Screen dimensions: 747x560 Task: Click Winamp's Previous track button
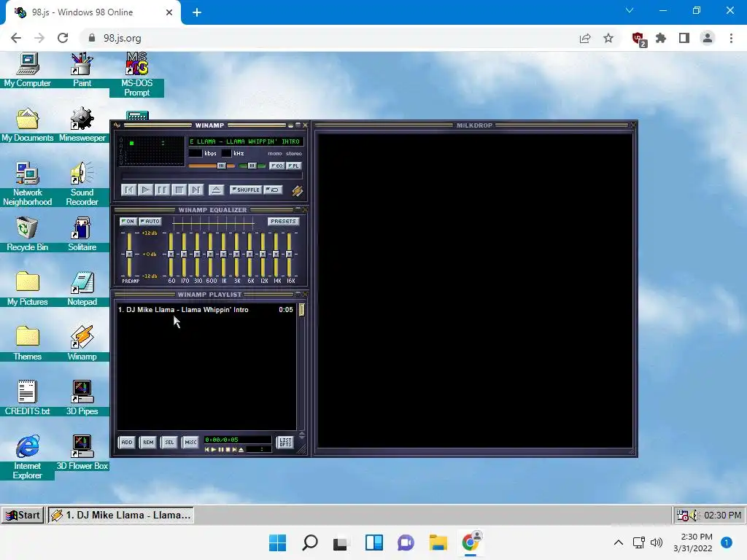point(129,190)
